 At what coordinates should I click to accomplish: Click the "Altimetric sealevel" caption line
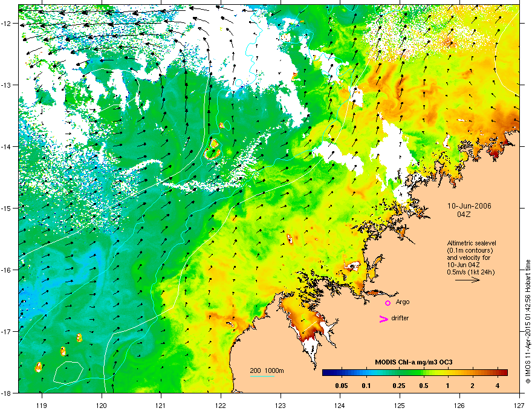click(x=472, y=243)
